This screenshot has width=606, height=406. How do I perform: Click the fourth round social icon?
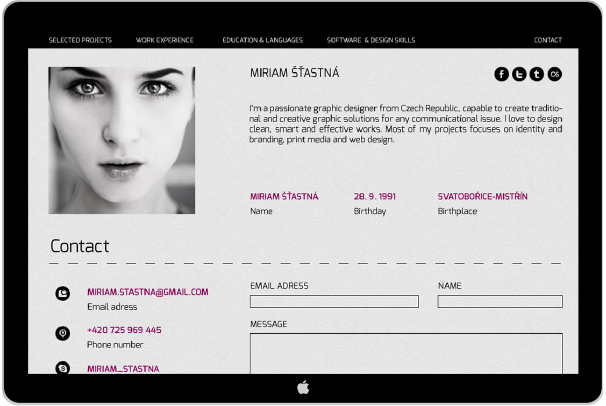(555, 74)
